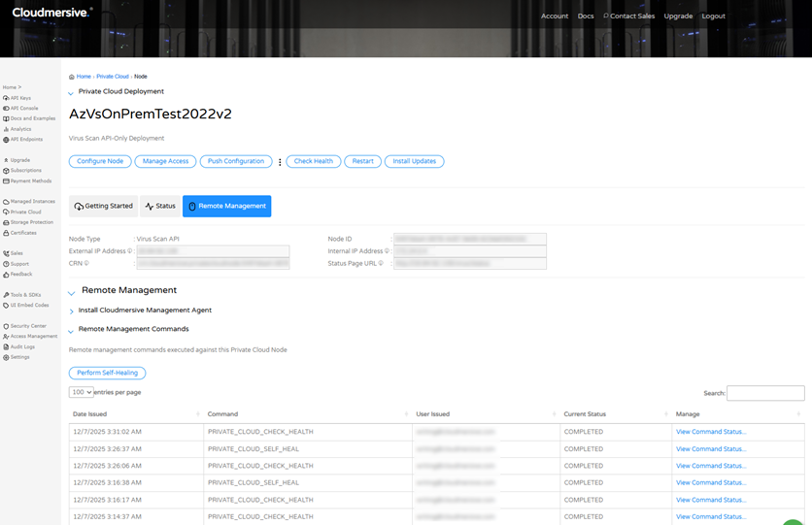View Command Status for 3:16:38 AM entry
The image size is (812, 525).
[711, 482]
